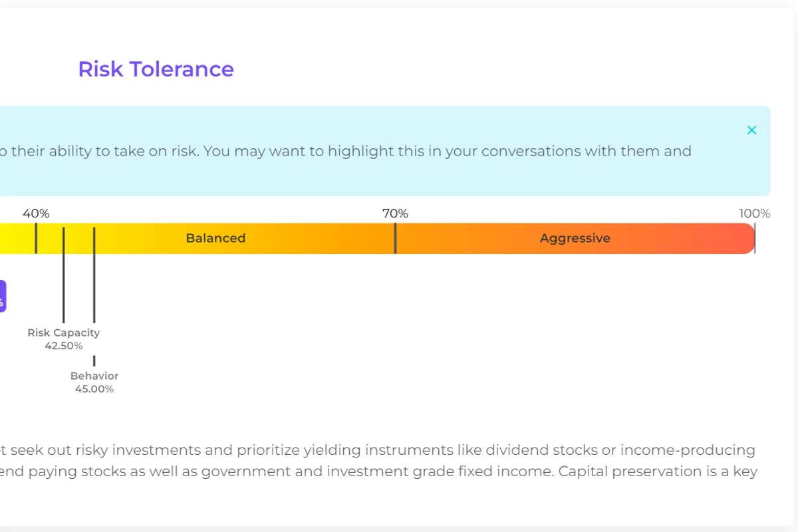Click the small tick above Behavior label
The width and height of the screenshot is (798, 532).
pos(94,360)
